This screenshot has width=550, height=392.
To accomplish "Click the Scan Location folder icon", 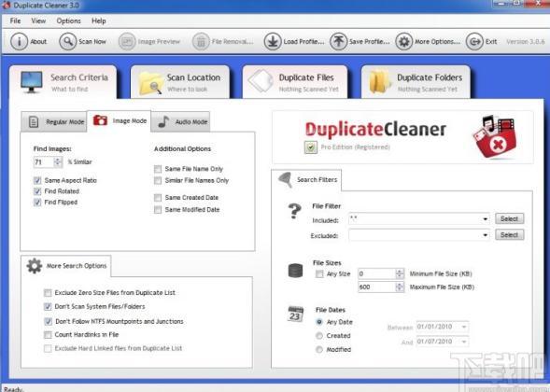I will (x=151, y=83).
